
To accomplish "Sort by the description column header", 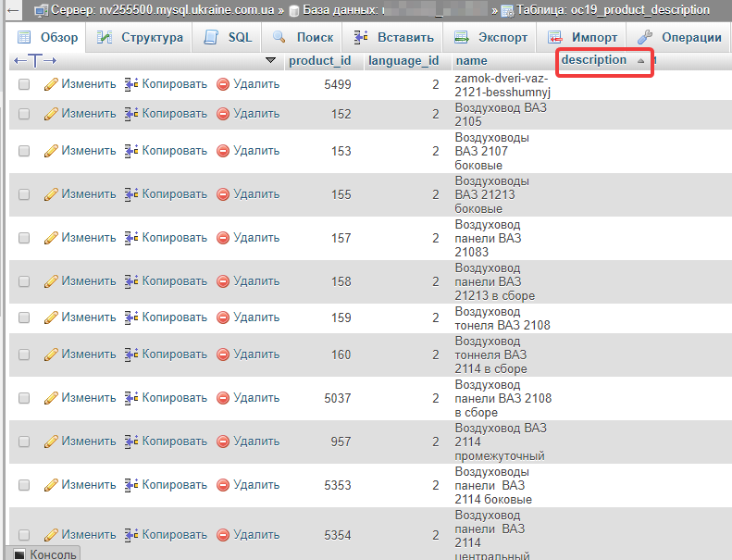I will (594, 60).
